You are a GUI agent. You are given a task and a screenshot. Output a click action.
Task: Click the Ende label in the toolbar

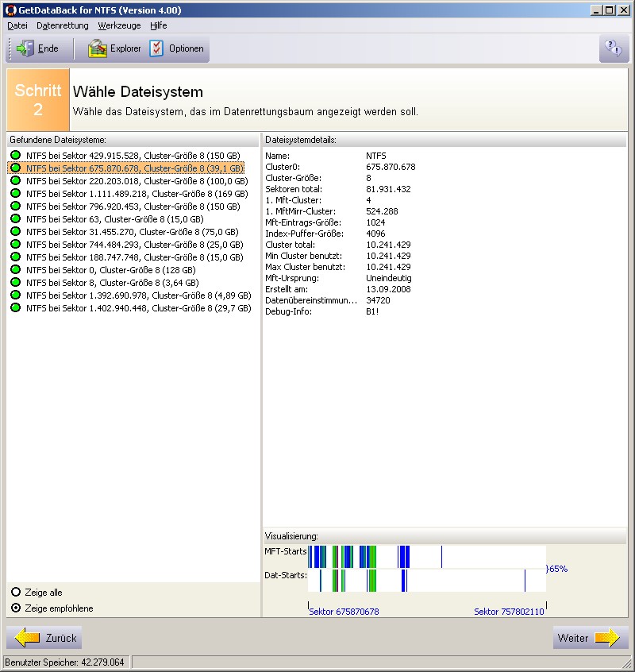pos(48,48)
